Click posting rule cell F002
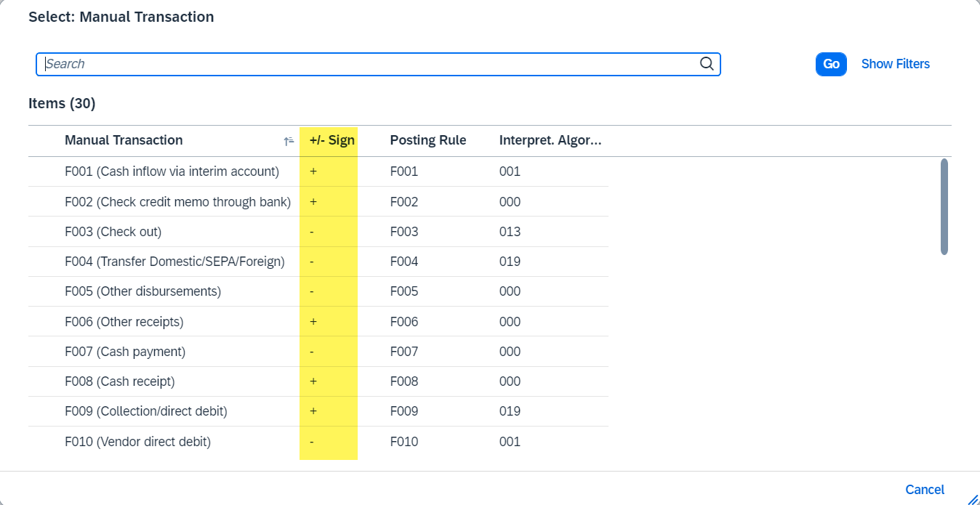 point(404,202)
